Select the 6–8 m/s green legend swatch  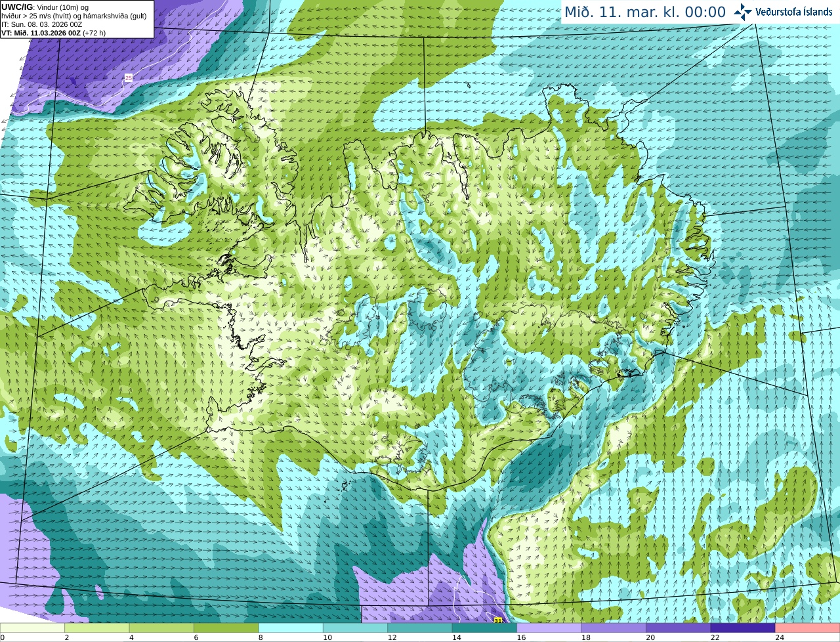click(226, 628)
